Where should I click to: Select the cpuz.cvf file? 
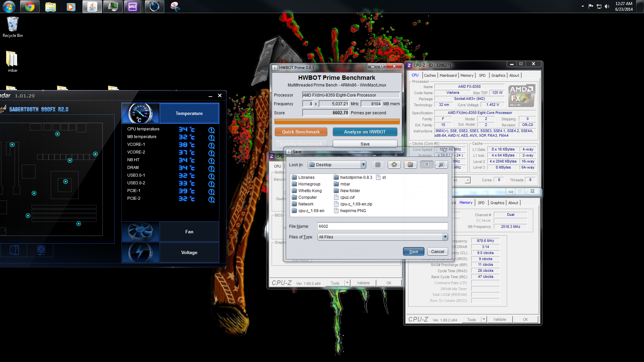(x=344, y=197)
